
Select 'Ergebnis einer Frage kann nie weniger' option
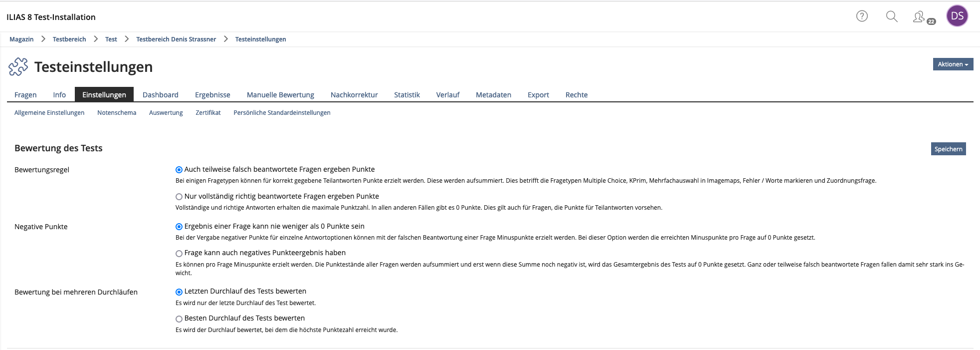[x=179, y=227]
